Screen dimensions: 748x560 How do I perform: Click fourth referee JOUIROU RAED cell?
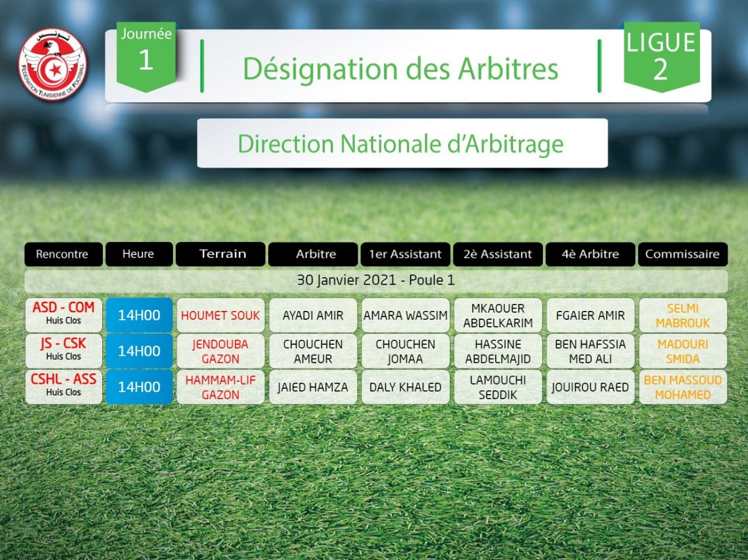coord(590,386)
